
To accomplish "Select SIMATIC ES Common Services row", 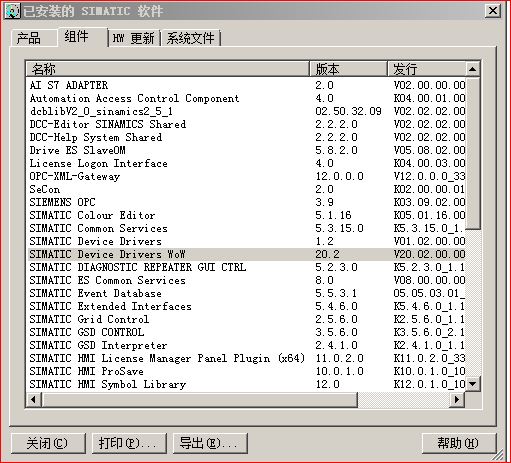I will click(x=246, y=280).
